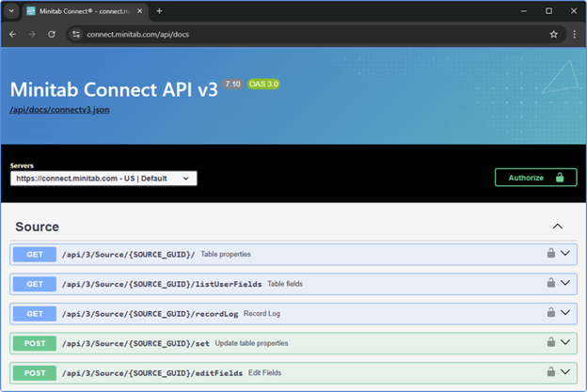Viewport: 587px width, 392px height.
Task: Open the tab search dropdown arrow
Action: (12, 10)
